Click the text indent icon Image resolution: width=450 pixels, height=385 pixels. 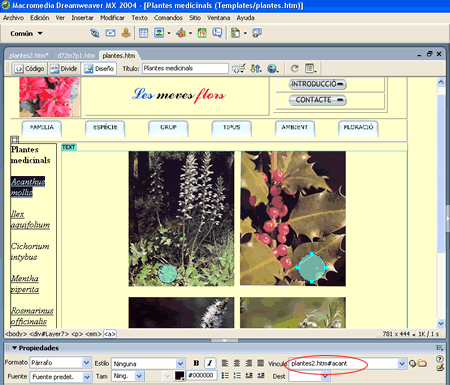pyautogui.click(x=261, y=376)
